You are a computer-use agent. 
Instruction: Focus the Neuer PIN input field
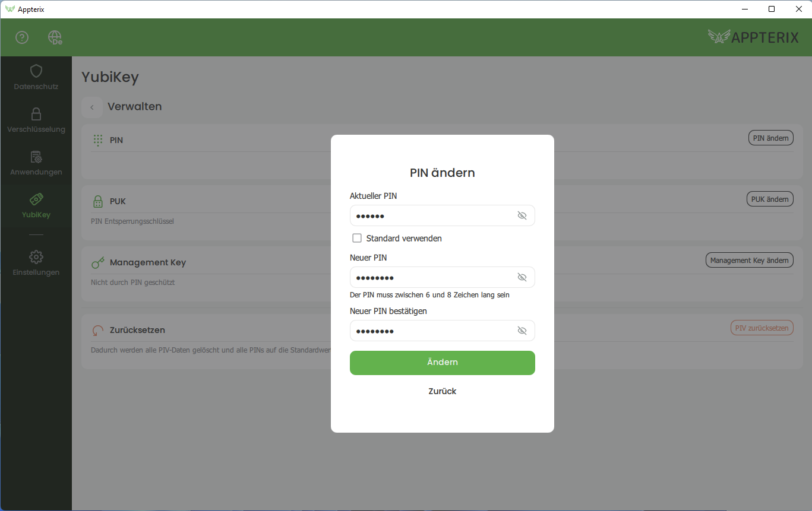(428, 277)
